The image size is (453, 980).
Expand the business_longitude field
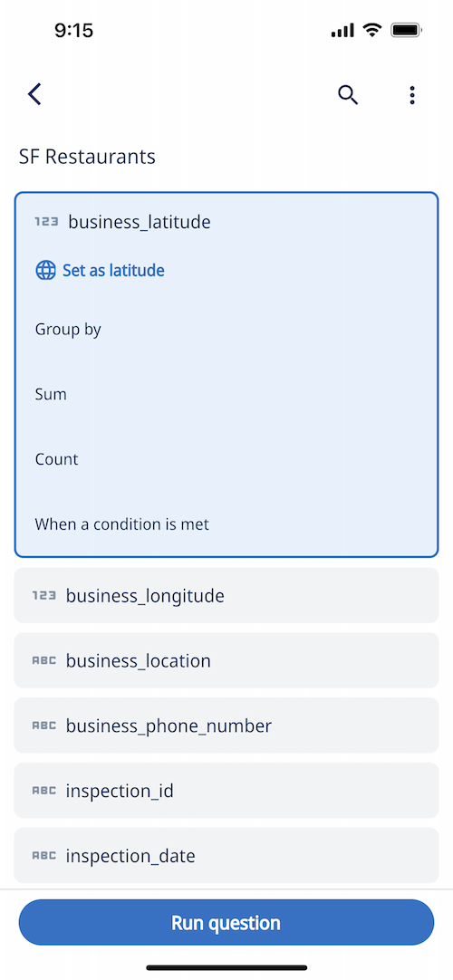pyautogui.click(x=226, y=596)
